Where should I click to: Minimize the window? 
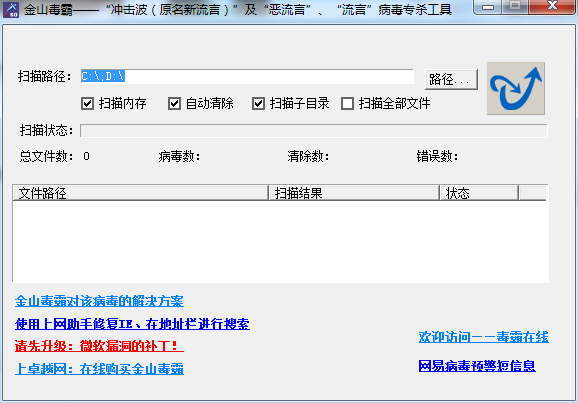pyautogui.click(x=488, y=7)
